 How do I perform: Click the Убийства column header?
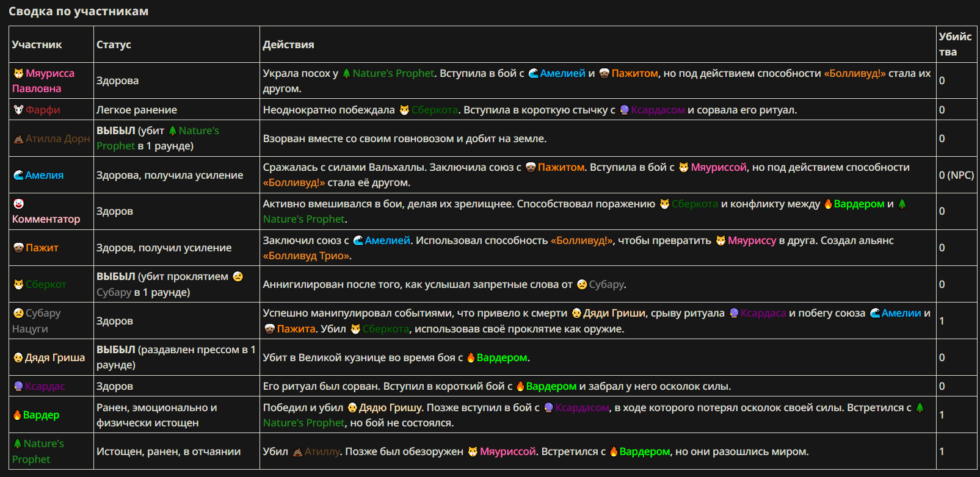[955, 45]
